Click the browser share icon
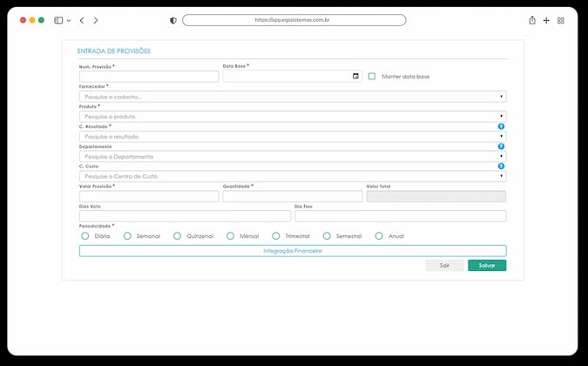Screen dimensions: 588x366 532,20
